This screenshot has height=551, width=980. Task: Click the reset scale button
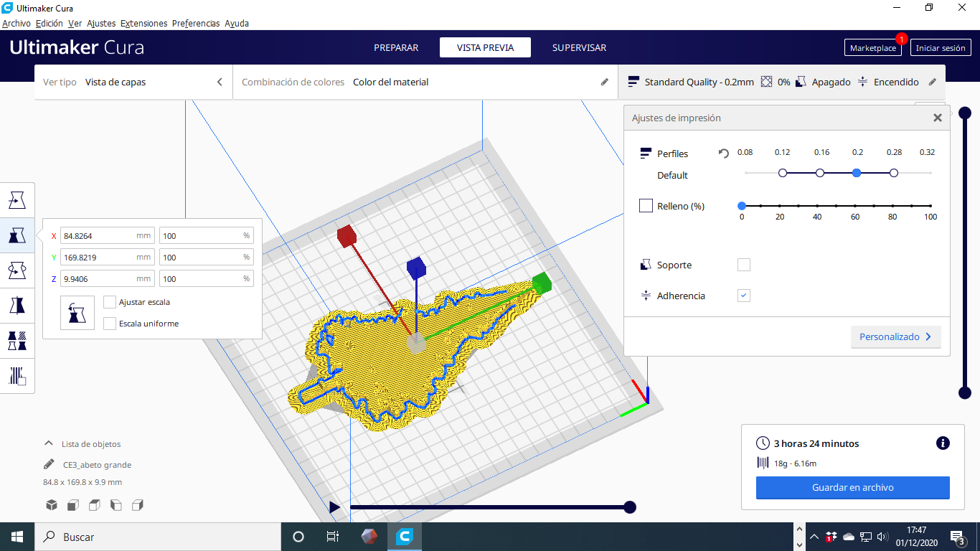point(77,313)
